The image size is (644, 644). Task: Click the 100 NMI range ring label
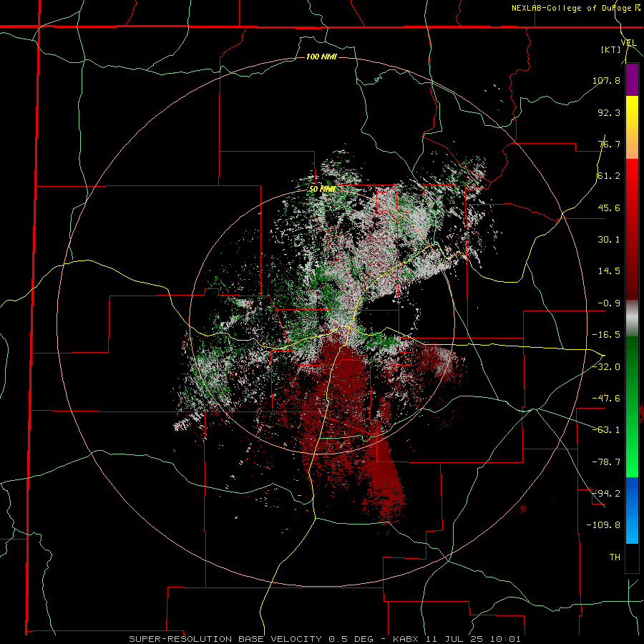coord(321,57)
